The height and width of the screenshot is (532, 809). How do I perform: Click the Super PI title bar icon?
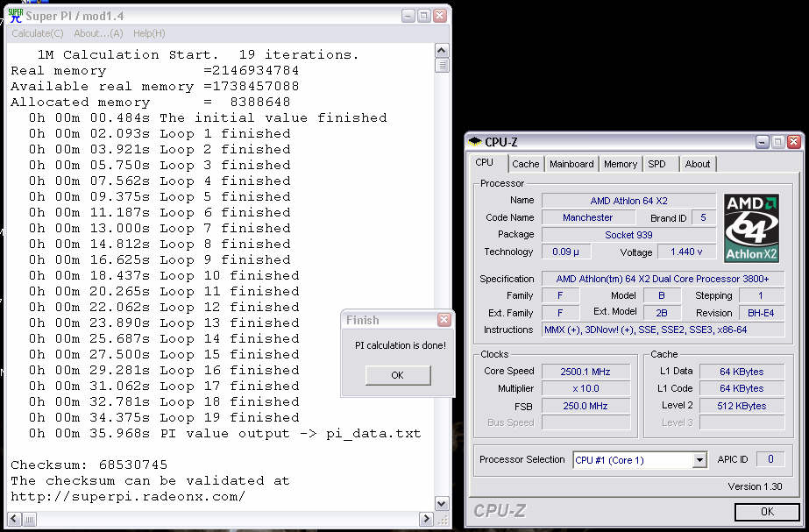[x=16, y=16]
